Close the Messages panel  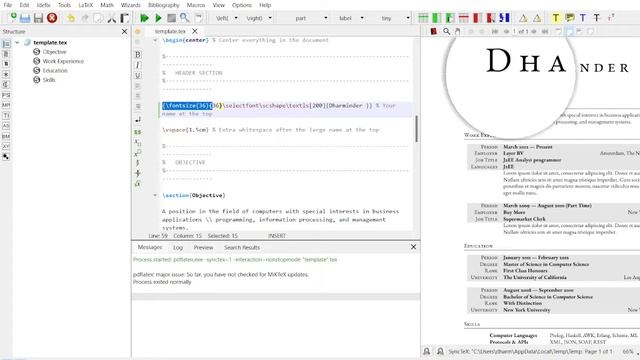pos(413,247)
